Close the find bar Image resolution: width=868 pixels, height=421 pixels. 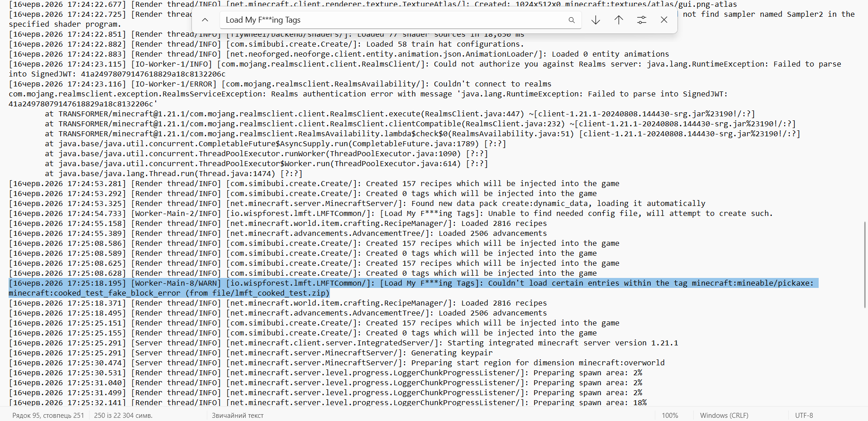click(x=664, y=20)
